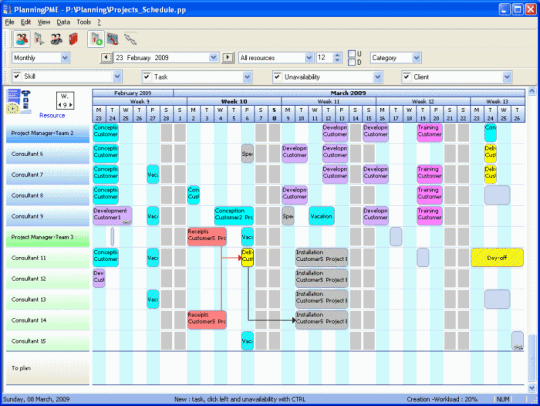Decrease the 12 spinner value

pyautogui.click(x=338, y=60)
